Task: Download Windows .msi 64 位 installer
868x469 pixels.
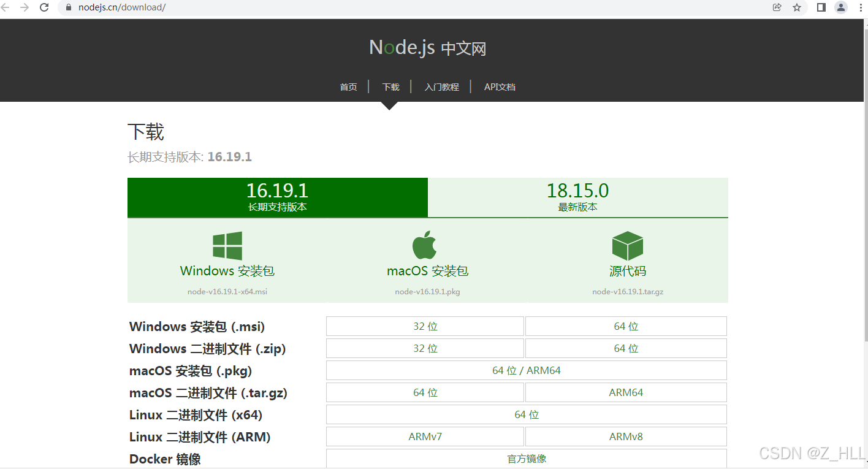Action: tap(626, 326)
